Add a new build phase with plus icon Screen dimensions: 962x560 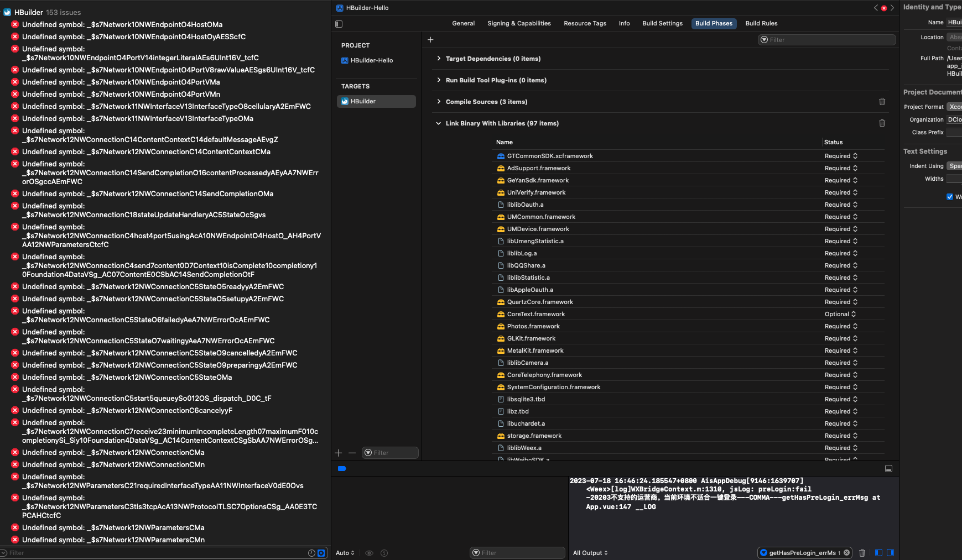coord(430,40)
